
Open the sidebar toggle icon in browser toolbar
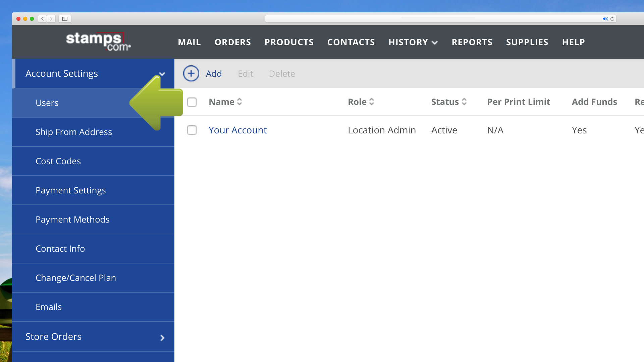(x=64, y=19)
